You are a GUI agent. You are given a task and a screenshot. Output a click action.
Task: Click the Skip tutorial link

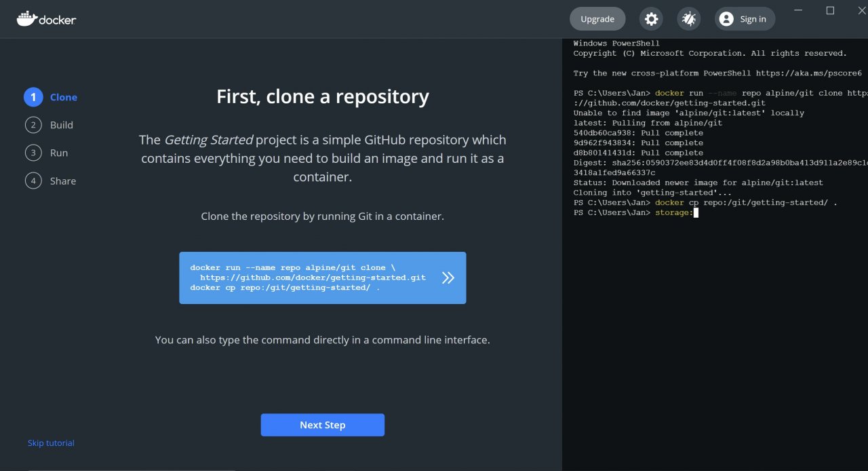pos(51,442)
